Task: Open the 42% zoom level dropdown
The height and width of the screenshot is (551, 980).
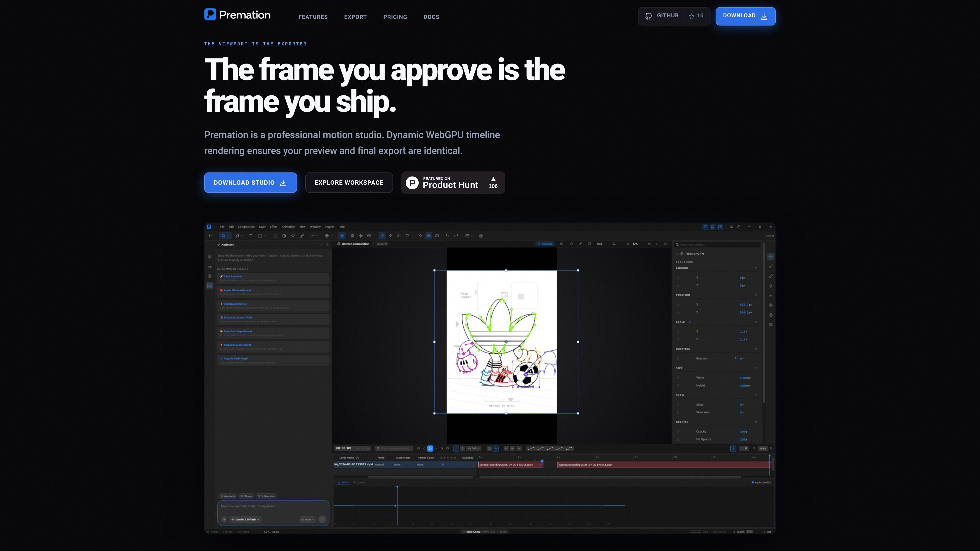Action: (x=637, y=244)
